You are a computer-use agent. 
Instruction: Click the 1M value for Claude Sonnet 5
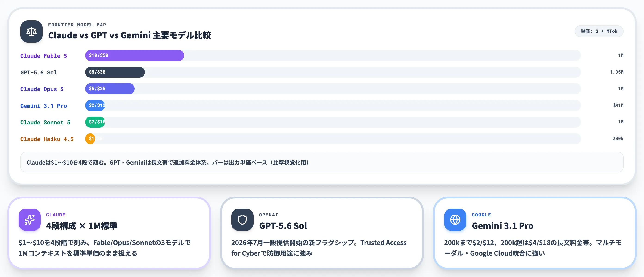[x=621, y=122]
